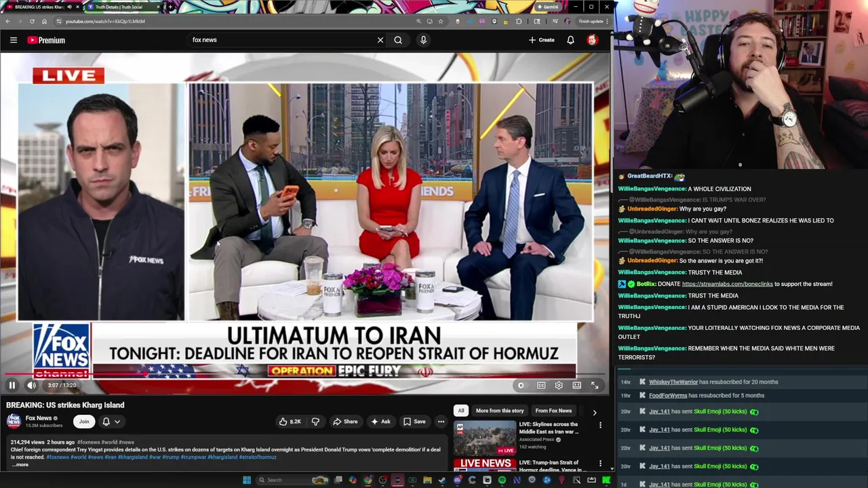Run search with the magnifier button
Image resolution: width=868 pixels, height=488 pixels.
[x=398, y=40]
